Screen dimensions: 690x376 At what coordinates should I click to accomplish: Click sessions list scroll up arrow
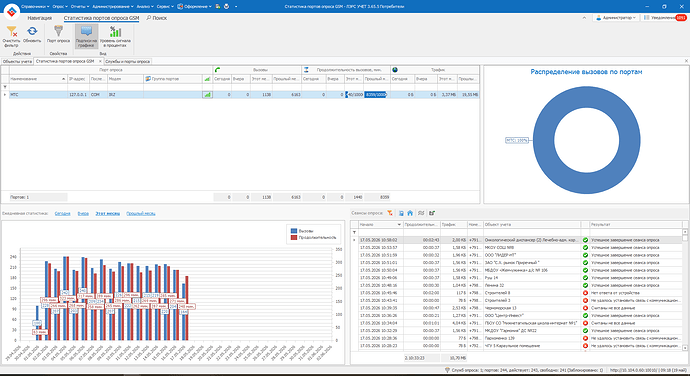pyautogui.click(x=685, y=232)
